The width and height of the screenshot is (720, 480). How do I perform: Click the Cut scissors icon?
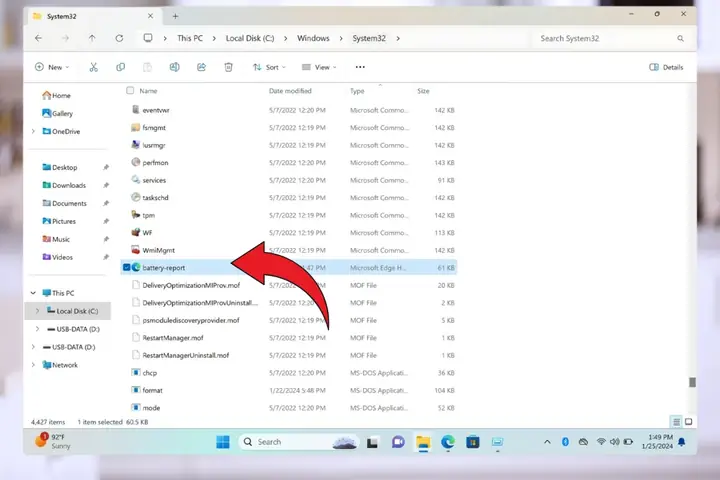(93, 67)
